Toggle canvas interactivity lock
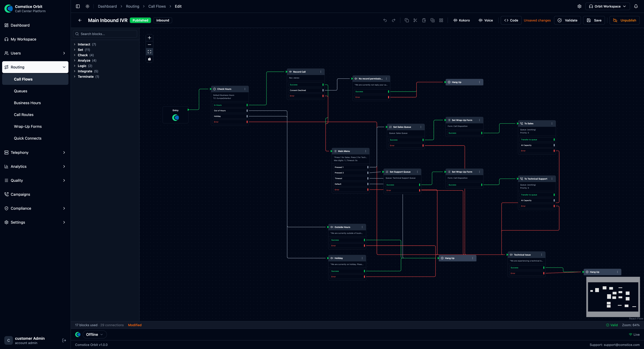The height and width of the screenshot is (349, 644). (149, 59)
